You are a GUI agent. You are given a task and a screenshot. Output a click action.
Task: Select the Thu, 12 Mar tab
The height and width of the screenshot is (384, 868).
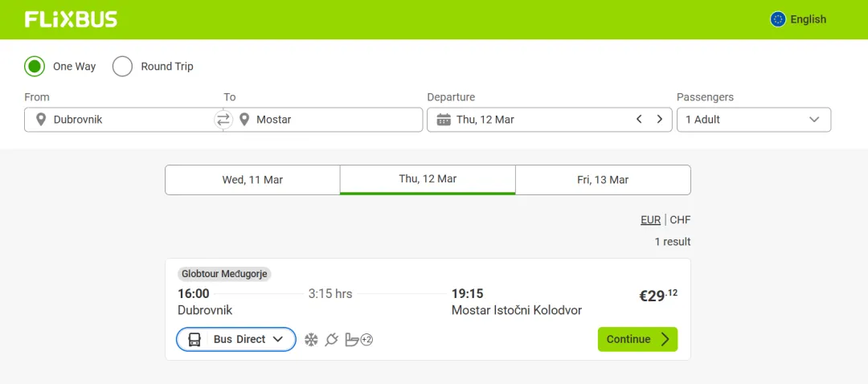pyautogui.click(x=428, y=180)
